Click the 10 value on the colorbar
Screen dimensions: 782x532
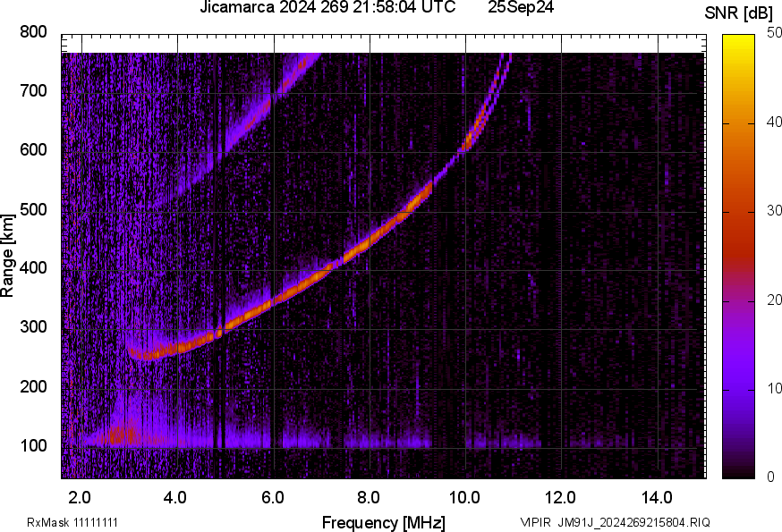click(774, 388)
